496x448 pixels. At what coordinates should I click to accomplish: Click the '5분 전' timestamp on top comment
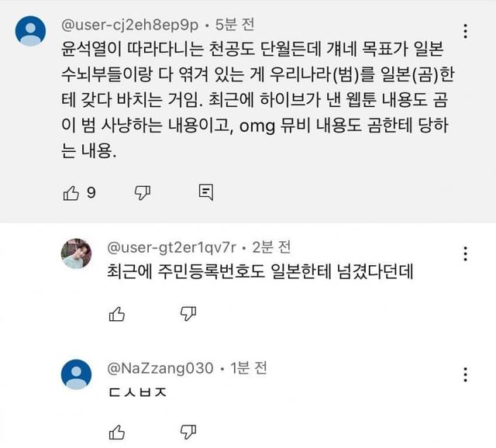point(226,27)
